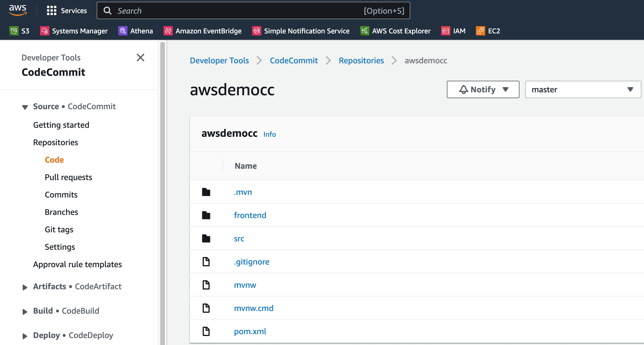Open Commits in sidebar
Viewport: 644px width, 345px height.
point(61,195)
